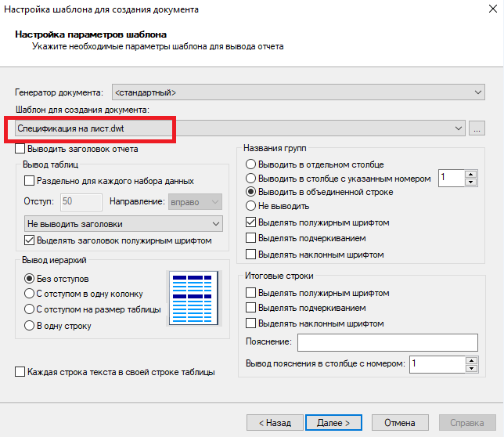504x437 pixels.
Task: Decrease explanation column number spinner value
Action: coord(470,367)
